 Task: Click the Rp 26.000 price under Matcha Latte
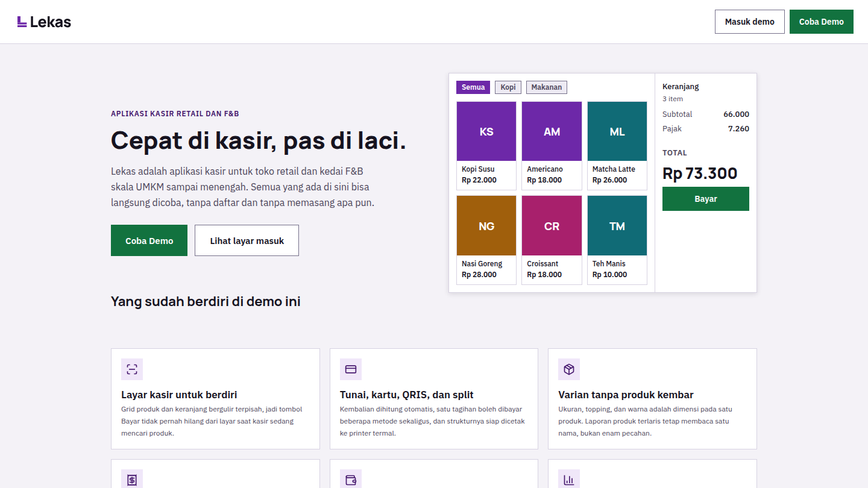609,180
